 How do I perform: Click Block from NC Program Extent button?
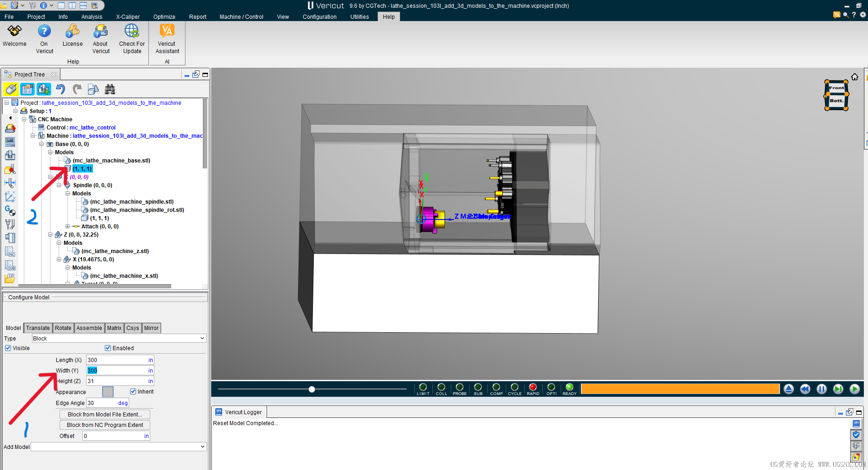pos(105,425)
